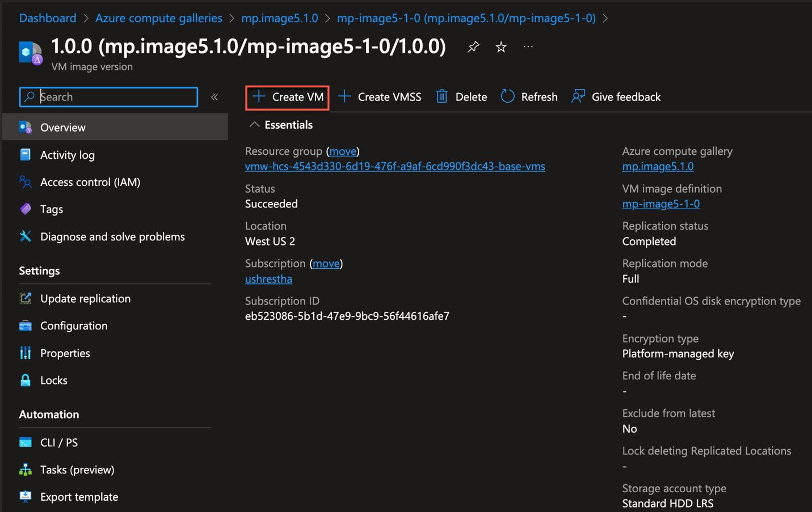Open the Export template menu label
The image size is (812, 512).
click(79, 497)
